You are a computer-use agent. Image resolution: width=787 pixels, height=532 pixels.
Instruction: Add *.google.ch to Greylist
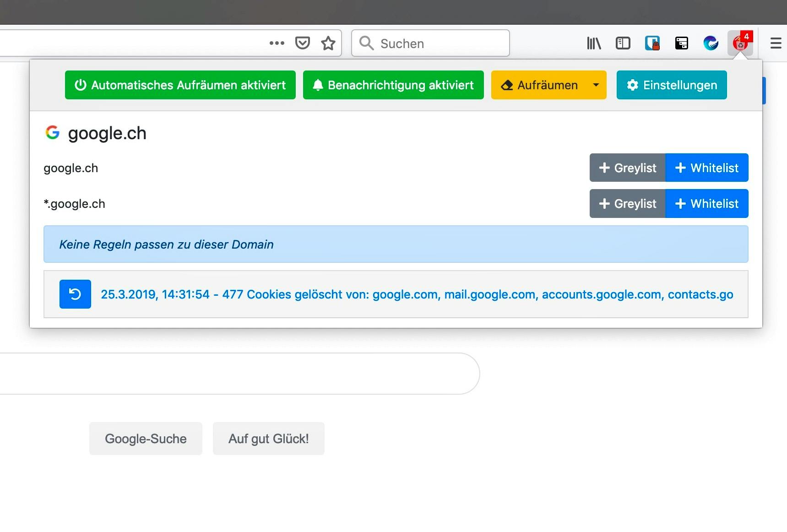(627, 203)
